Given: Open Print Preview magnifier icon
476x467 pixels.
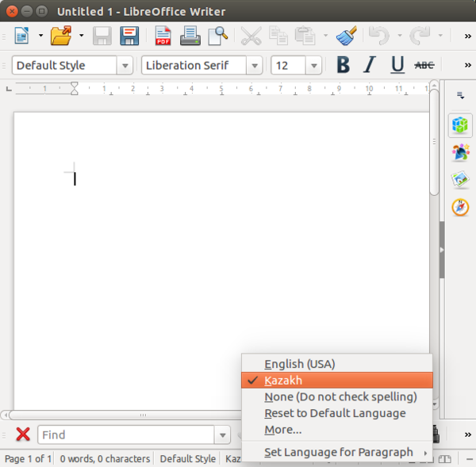Looking at the screenshot, I should coord(217,36).
